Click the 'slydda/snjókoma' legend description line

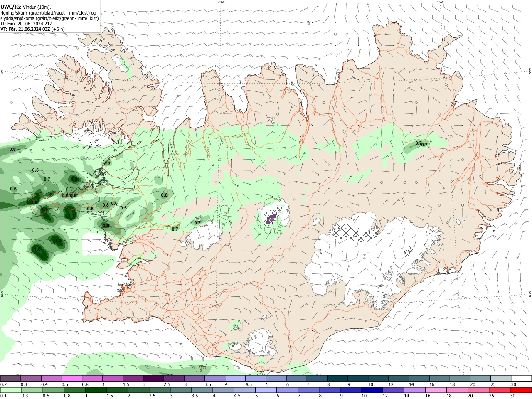49,18
